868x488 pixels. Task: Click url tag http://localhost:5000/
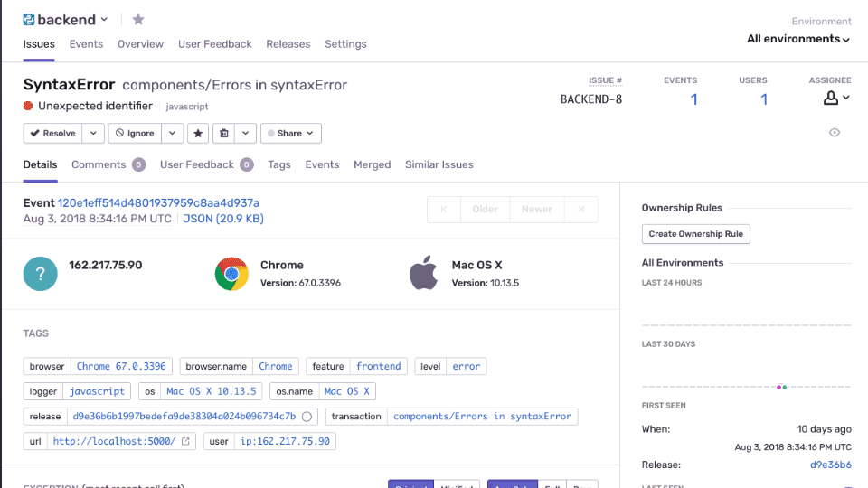tap(114, 441)
